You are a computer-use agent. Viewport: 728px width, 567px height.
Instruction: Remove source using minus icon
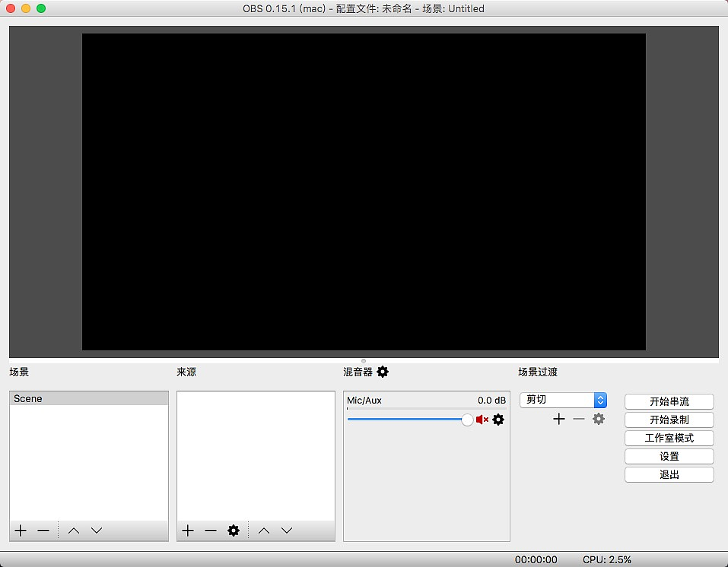coord(211,531)
